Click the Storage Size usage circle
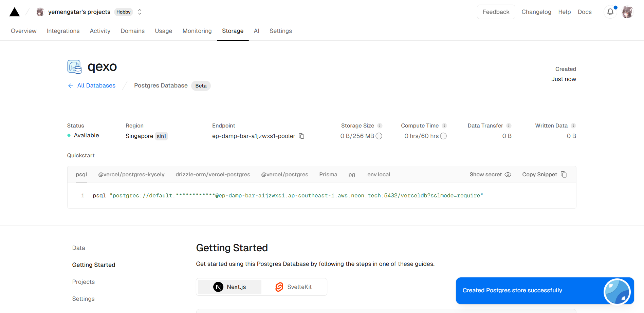Screen dimensions: 644x313 [x=379, y=136]
